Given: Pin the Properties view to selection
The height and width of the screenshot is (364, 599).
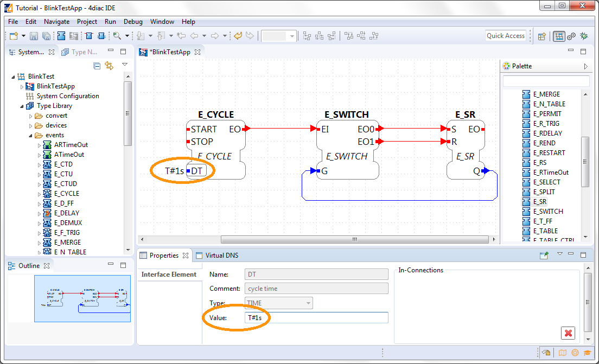Looking at the screenshot, I should (544, 255).
